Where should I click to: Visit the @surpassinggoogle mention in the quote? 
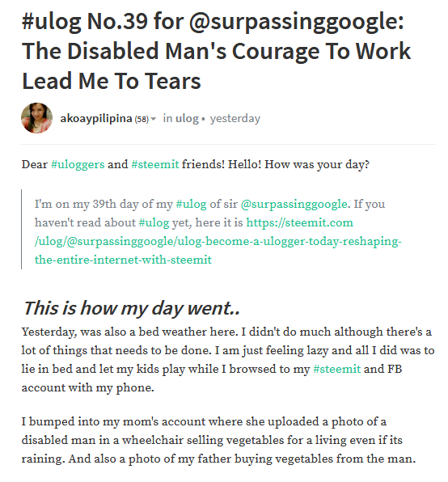click(x=294, y=204)
